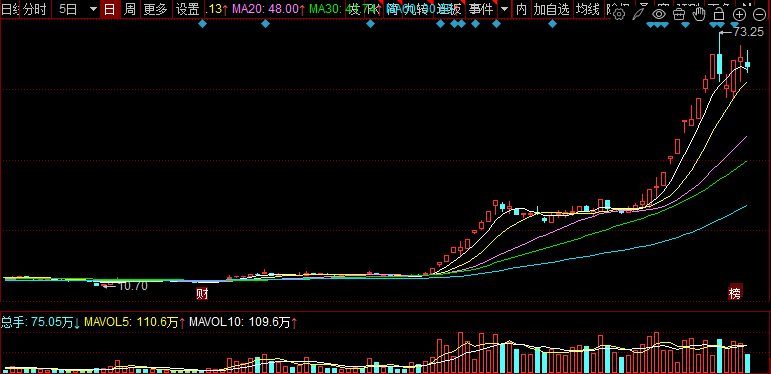Zoom in with the plus icon
771x374 pixels.
pos(739,14)
